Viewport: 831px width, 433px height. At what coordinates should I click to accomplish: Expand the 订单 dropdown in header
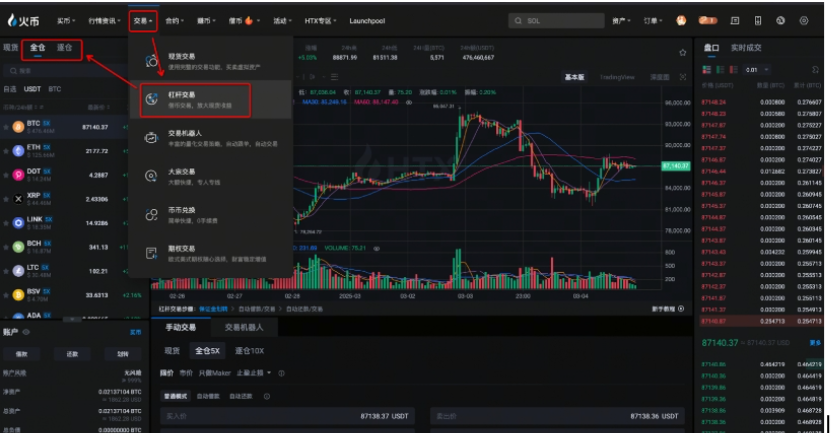coord(653,20)
